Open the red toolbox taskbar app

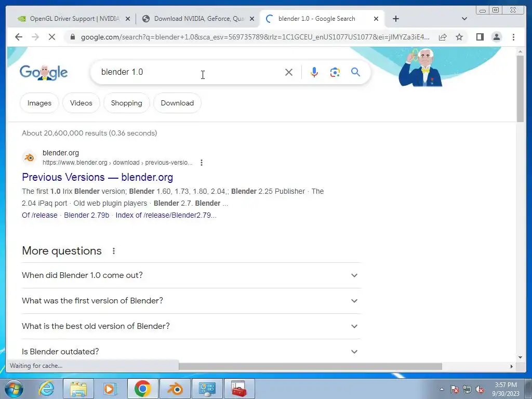coord(239,389)
